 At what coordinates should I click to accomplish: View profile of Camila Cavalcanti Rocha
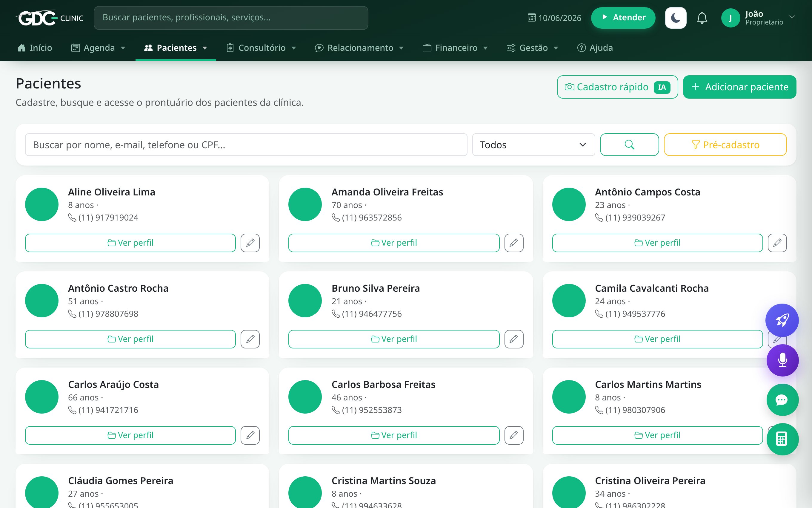657,339
